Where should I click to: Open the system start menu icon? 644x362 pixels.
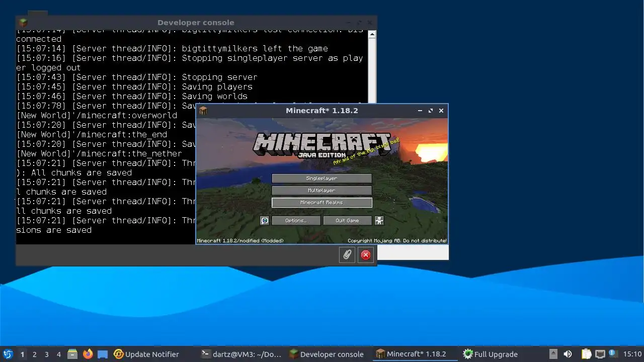[x=8, y=354]
